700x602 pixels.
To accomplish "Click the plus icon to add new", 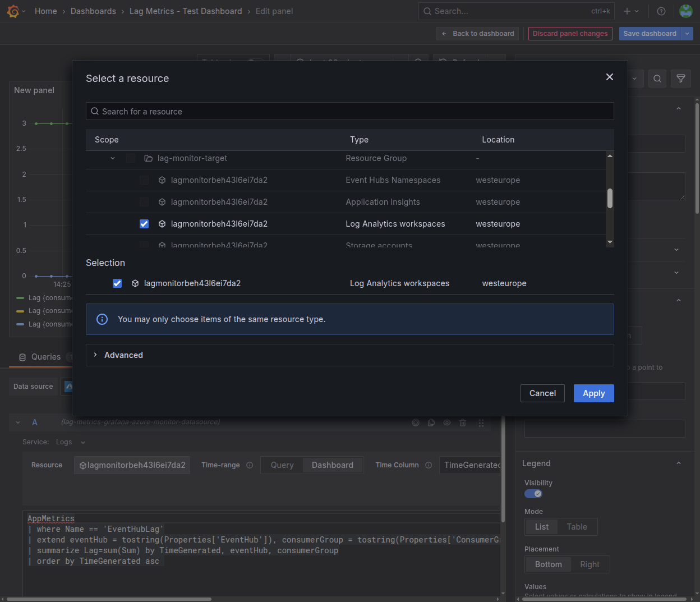I will coord(627,11).
